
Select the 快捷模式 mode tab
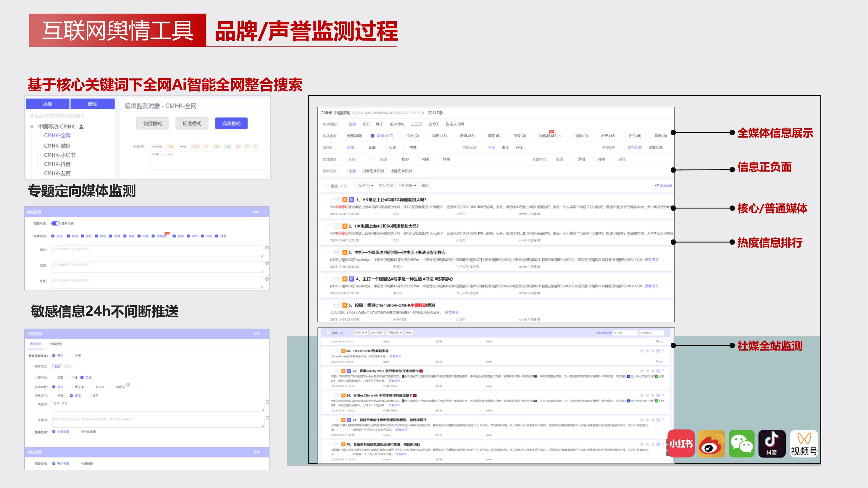point(153,124)
